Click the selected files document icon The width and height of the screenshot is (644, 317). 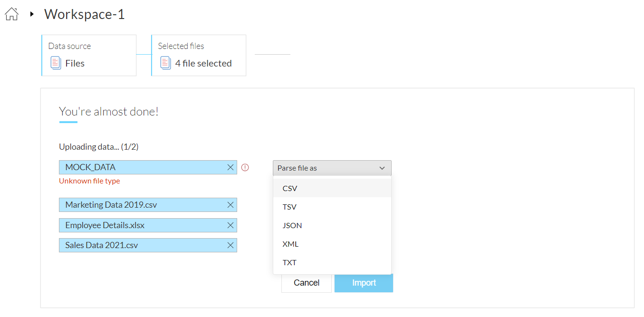[165, 63]
